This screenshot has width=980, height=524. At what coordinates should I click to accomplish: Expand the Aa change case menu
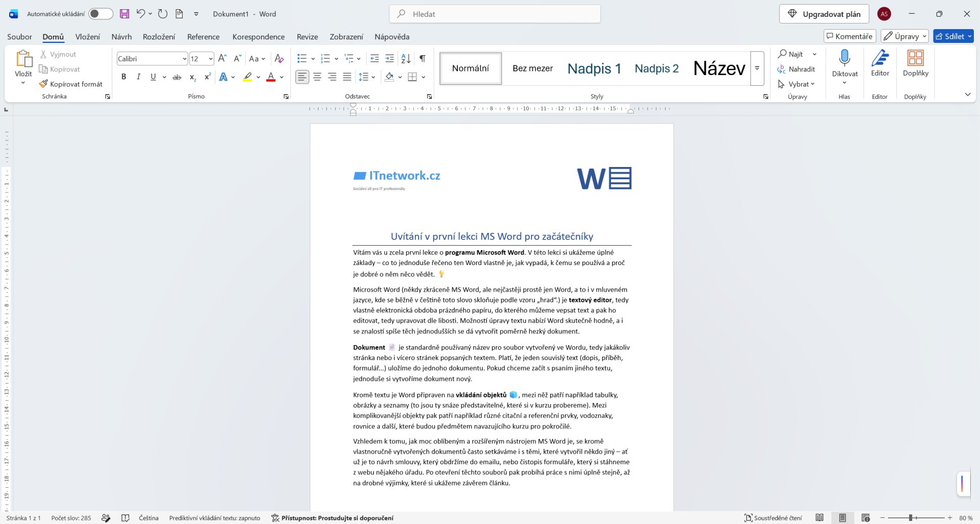pyautogui.click(x=257, y=58)
